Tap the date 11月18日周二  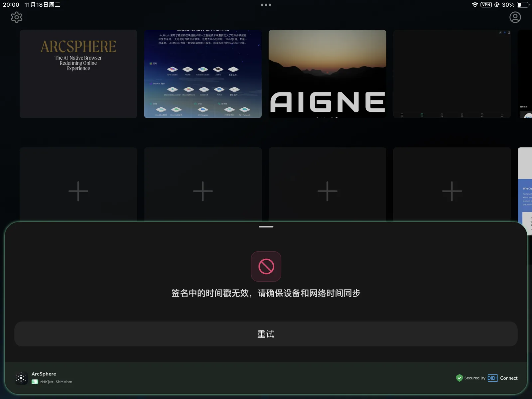tap(42, 5)
